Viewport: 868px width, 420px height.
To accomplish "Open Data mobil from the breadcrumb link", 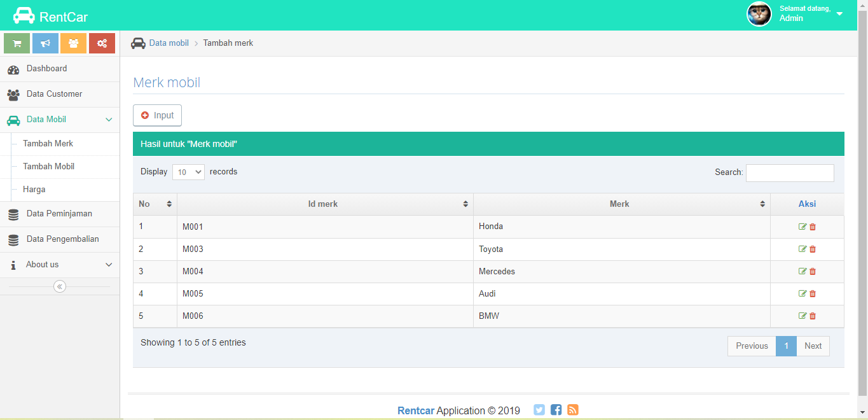I will (169, 43).
